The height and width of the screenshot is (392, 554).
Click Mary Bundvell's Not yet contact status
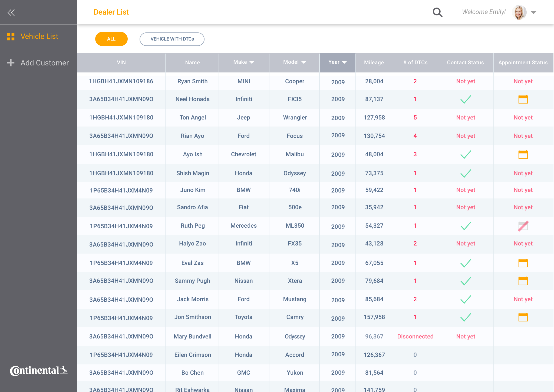tap(466, 337)
